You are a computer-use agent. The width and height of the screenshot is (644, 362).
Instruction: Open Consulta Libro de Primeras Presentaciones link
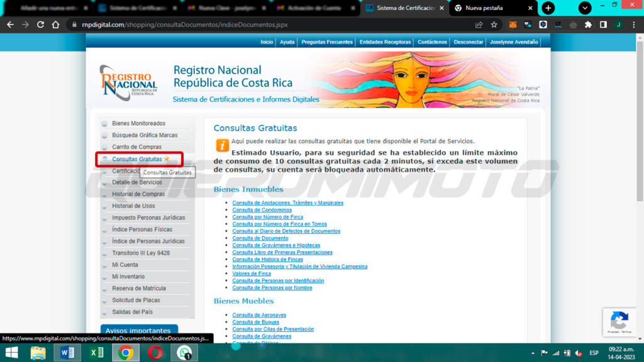[282, 253]
